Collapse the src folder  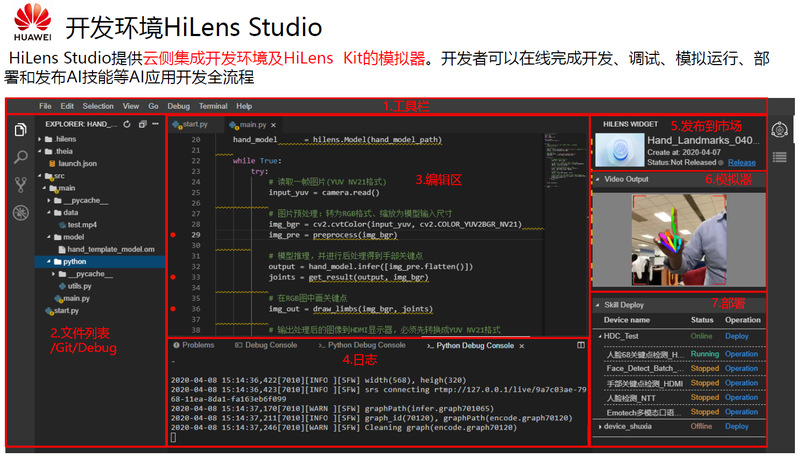(x=39, y=176)
